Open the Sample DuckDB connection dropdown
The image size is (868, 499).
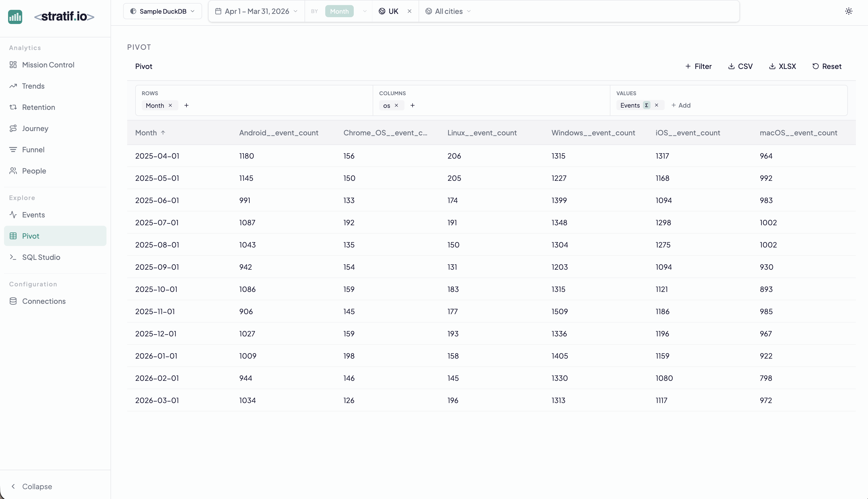click(162, 11)
